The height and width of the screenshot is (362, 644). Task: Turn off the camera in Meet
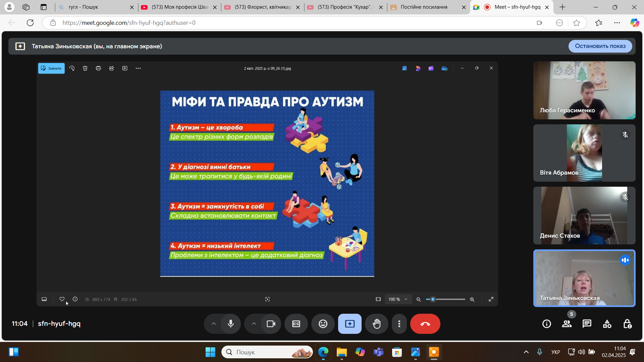[x=271, y=324]
